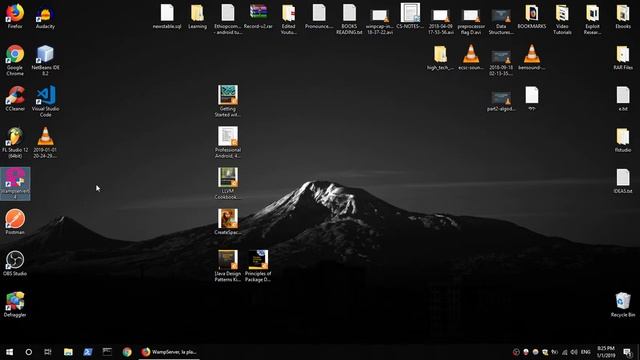The image size is (640, 360).
Task: Select Principles of Package D... ebook
Action: point(258,266)
